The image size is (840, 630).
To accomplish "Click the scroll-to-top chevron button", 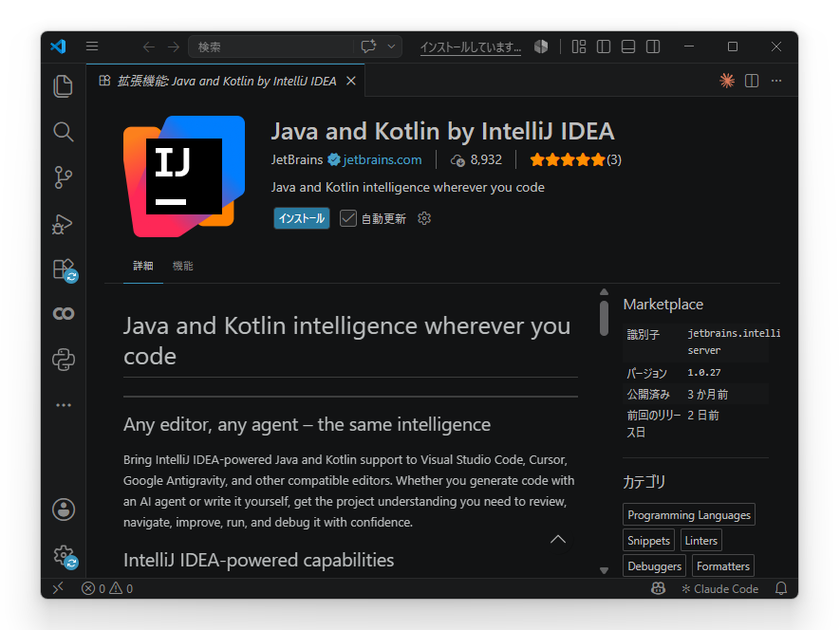I will [558, 539].
